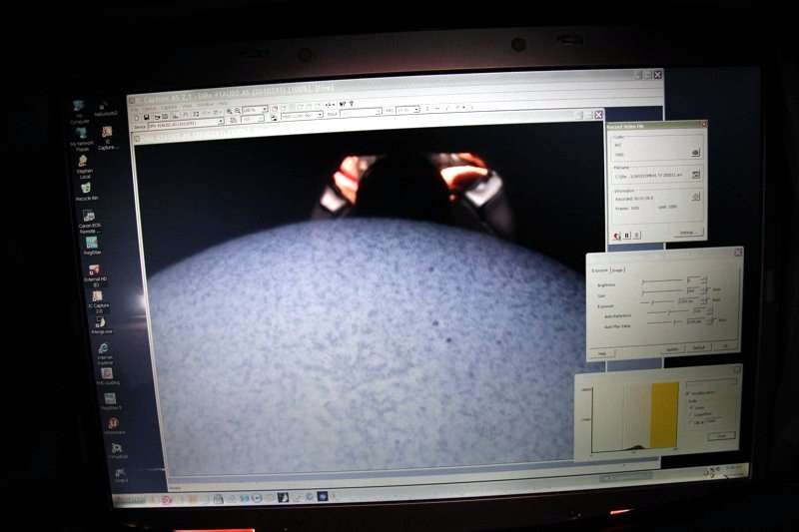Open the External HD desktop icon
Viewport: 799px width, 532px height.
click(x=95, y=274)
